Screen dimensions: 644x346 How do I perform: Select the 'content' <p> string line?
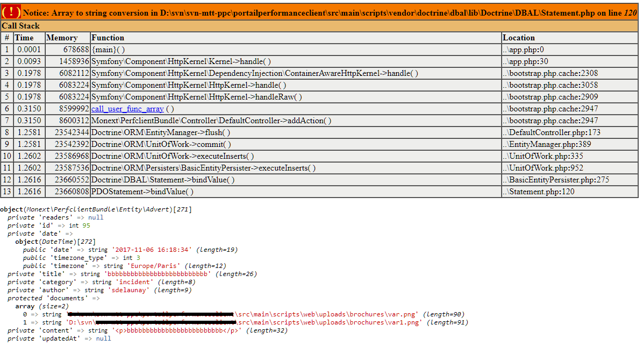pyautogui.click(x=147, y=330)
